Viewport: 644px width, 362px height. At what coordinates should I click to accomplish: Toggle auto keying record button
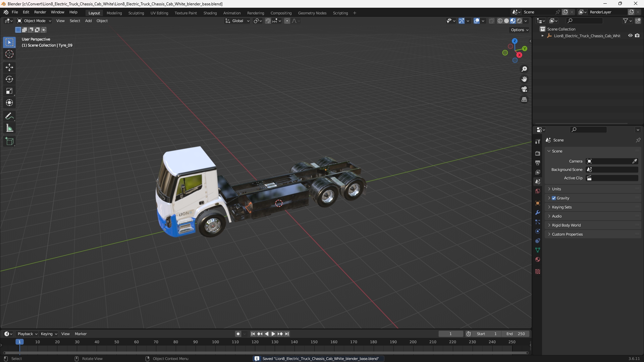[238, 334]
